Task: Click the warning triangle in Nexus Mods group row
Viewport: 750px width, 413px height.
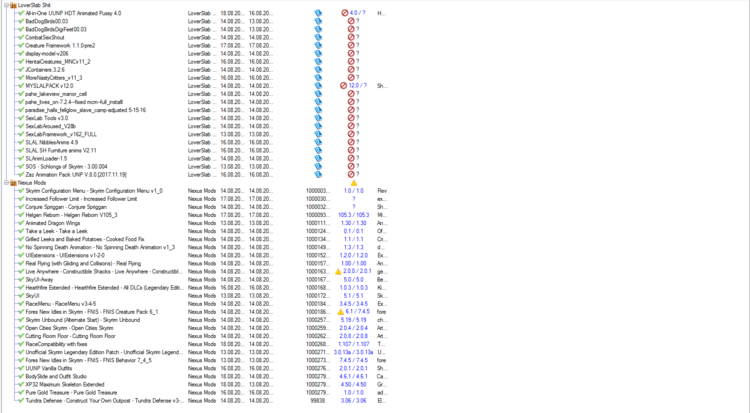Action: (x=354, y=183)
